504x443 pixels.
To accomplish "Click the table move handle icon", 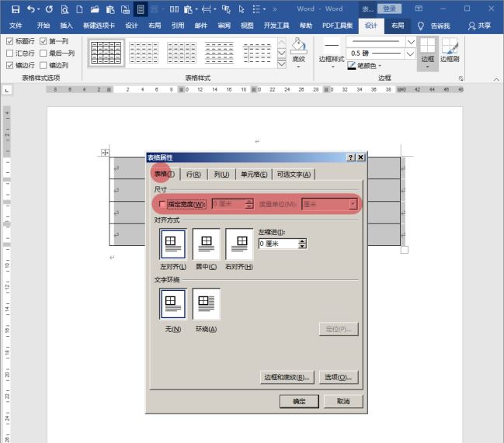I will pyautogui.click(x=105, y=153).
